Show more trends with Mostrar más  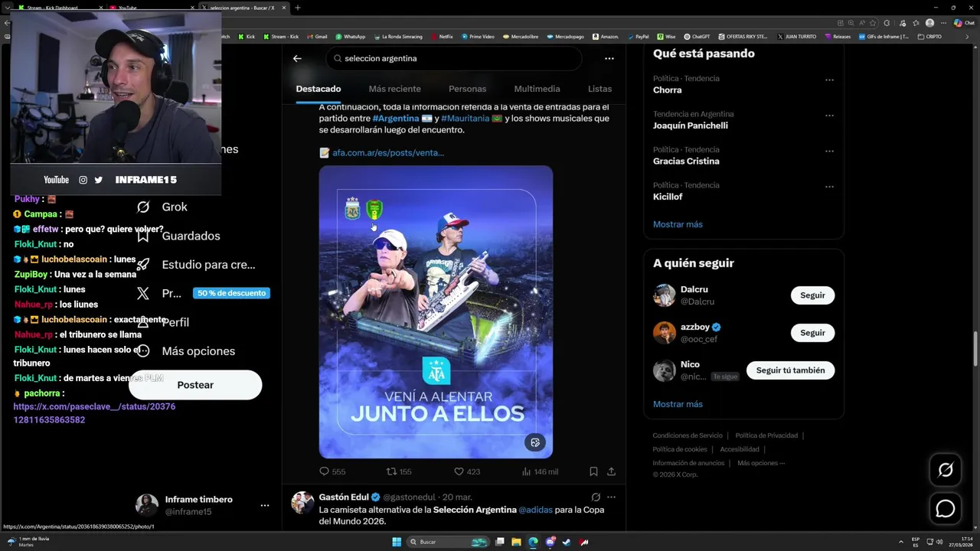(678, 224)
